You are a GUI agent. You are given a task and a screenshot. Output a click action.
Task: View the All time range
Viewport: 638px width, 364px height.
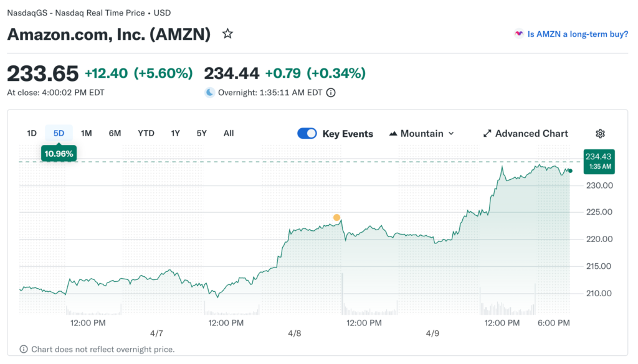point(229,133)
